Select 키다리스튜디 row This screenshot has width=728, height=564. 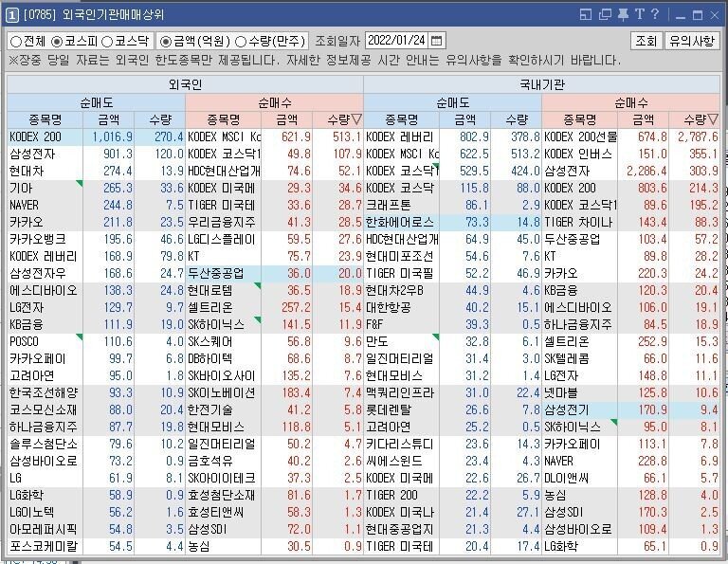coord(453,445)
